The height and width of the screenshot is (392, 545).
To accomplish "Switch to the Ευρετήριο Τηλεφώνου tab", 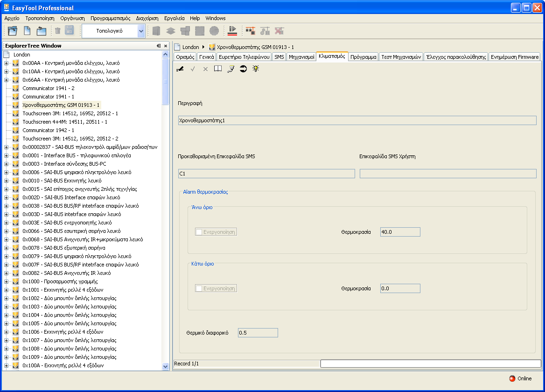I will coord(244,57).
